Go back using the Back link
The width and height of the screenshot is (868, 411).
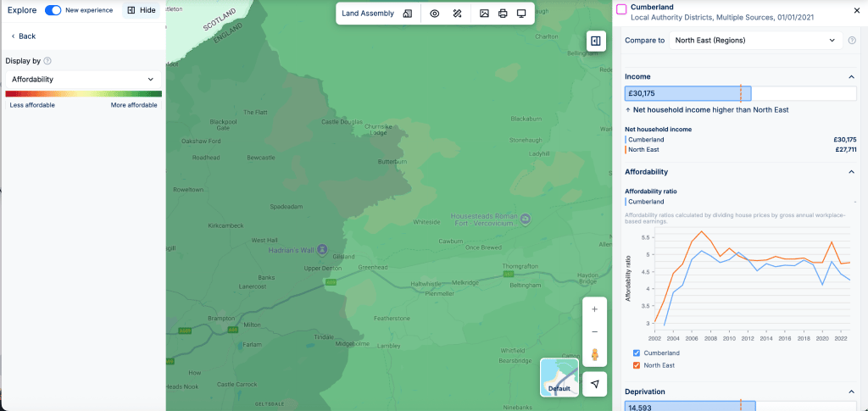click(x=23, y=36)
